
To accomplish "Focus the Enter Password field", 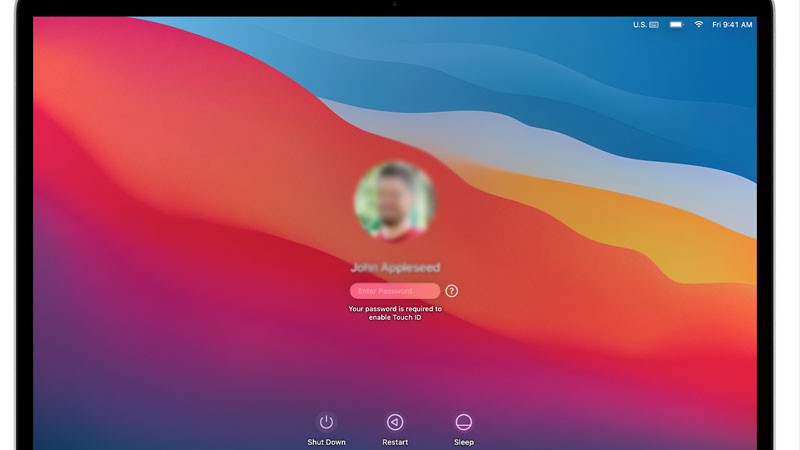I will tap(395, 291).
